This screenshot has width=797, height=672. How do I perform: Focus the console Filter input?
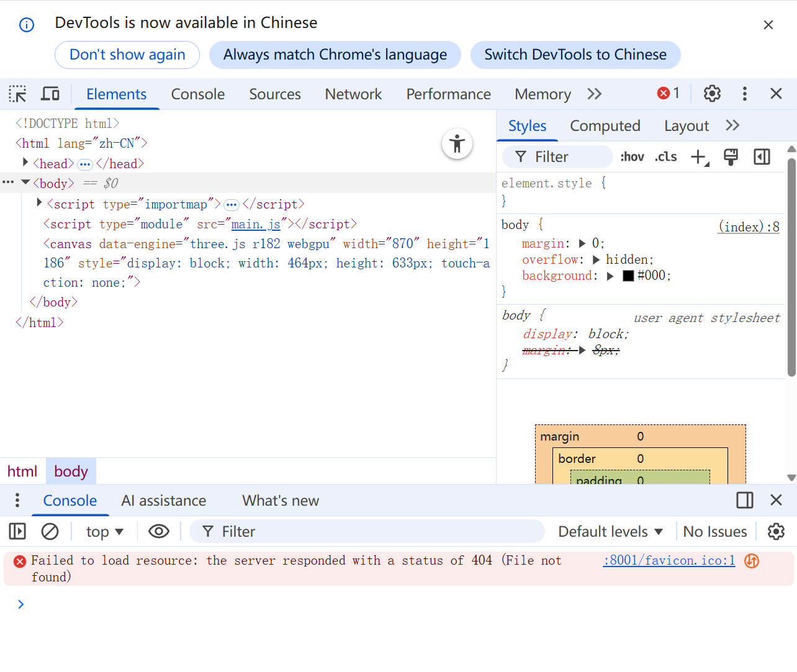[x=367, y=532]
